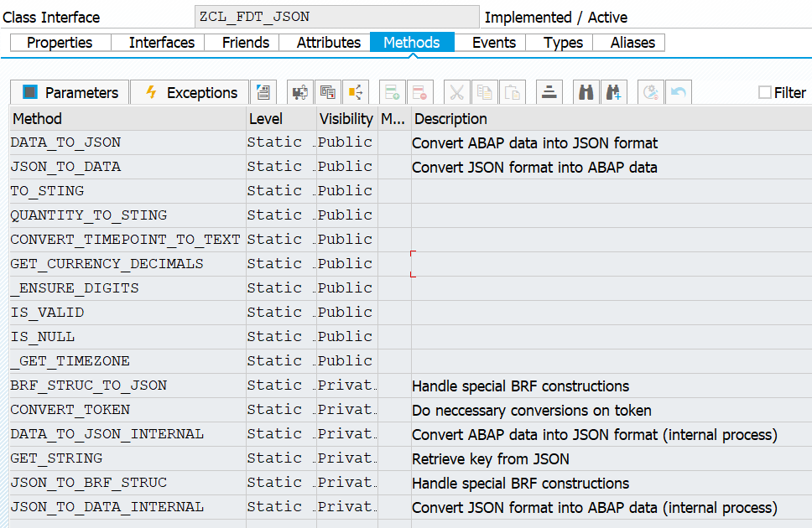Screen dimensions: 812x528
Task: Click the Copy icon in the toolbar
Action: pyautogui.click(x=485, y=93)
